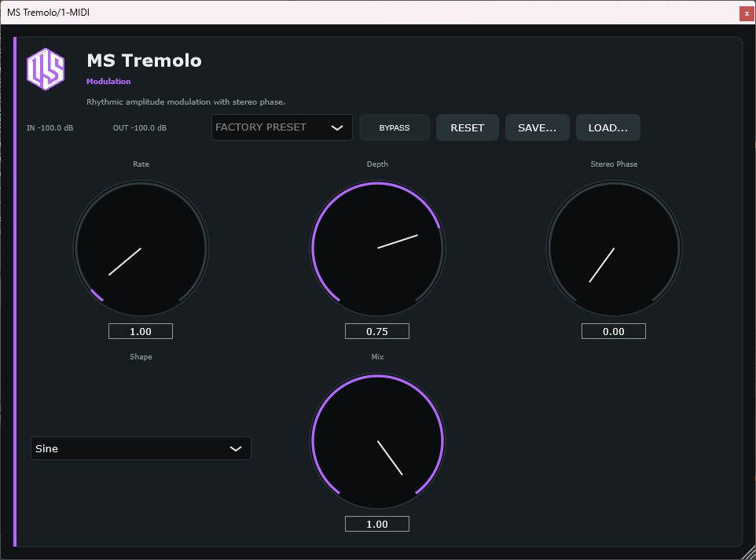The width and height of the screenshot is (756, 560).
Task: Click the Rate label above the knob
Action: 141,164
